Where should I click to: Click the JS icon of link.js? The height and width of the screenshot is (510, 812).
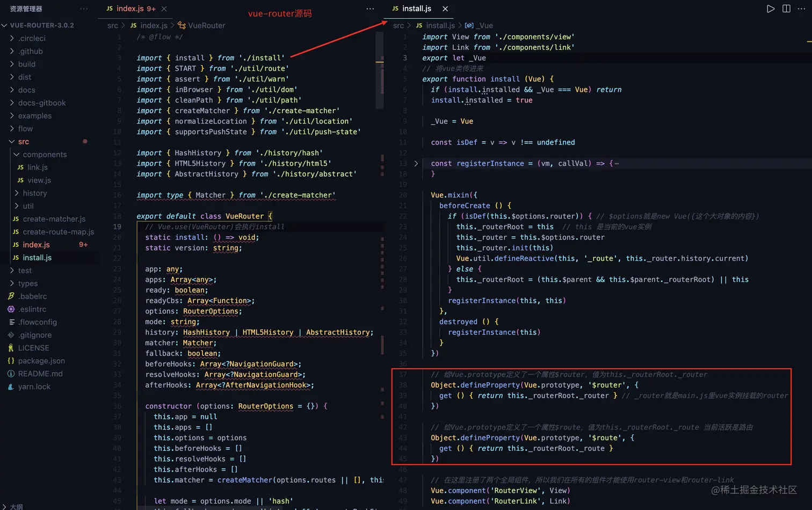tap(20, 167)
